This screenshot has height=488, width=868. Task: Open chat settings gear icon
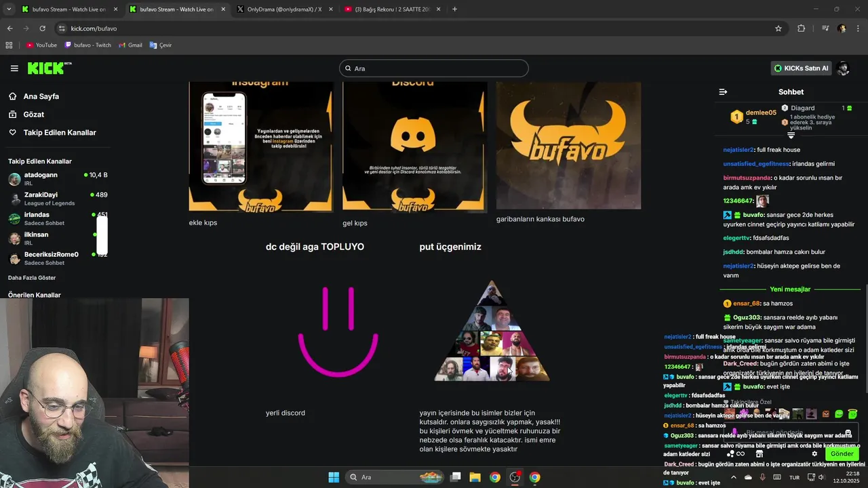click(814, 454)
